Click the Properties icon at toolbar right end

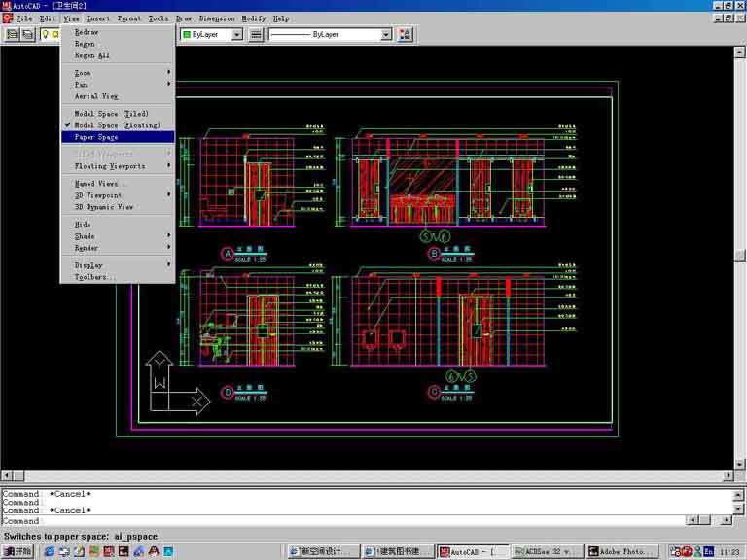click(406, 34)
